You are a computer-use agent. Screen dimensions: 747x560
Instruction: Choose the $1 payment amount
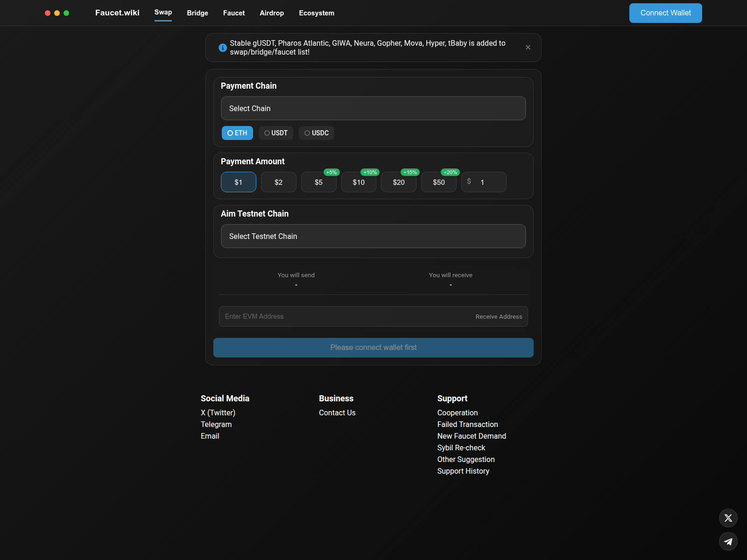click(239, 182)
